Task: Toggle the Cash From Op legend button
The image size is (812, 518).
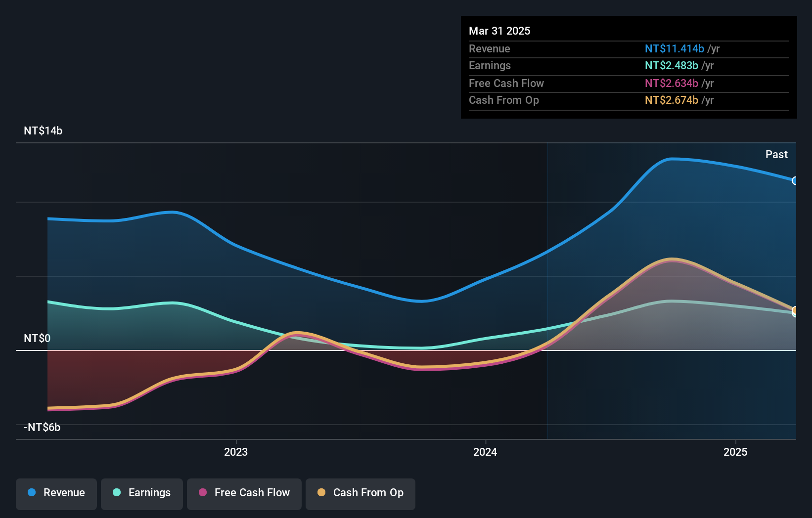Action: (361, 494)
